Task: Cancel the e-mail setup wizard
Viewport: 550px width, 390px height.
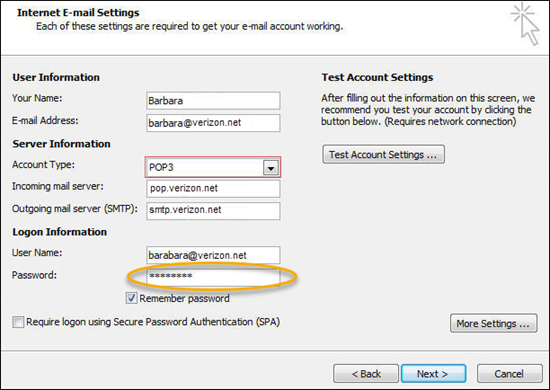Action: click(x=509, y=374)
